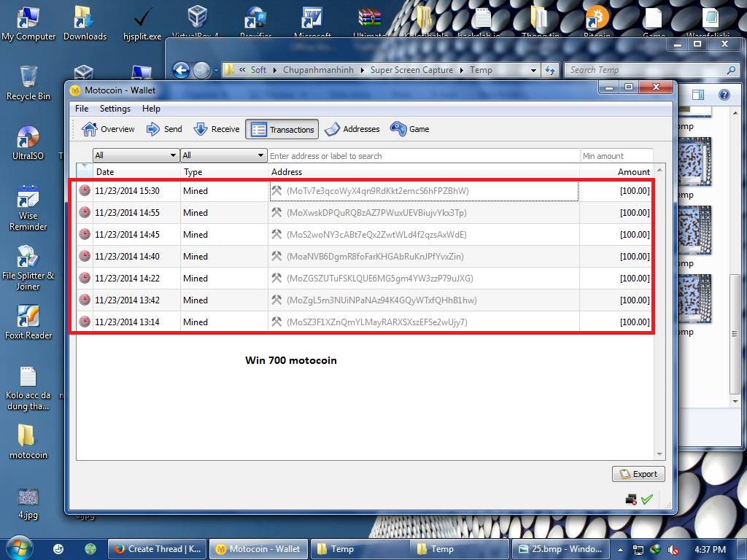Select the Transactions tab button
The width and height of the screenshot is (747, 560).
click(282, 130)
